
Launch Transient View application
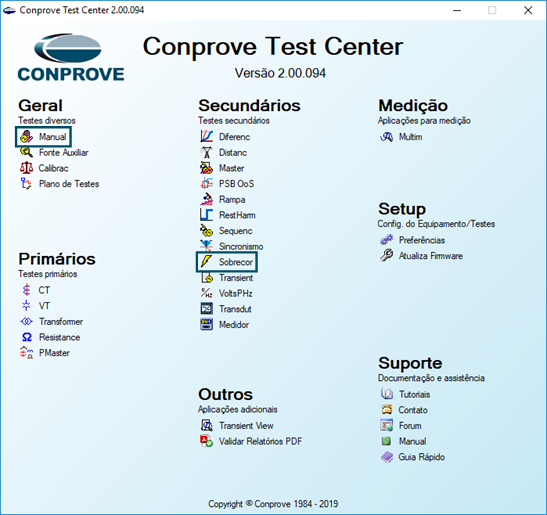pos(246,426)
